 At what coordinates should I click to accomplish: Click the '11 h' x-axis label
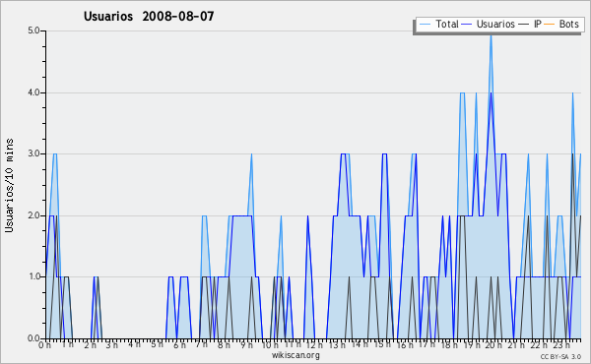point(293,344)
